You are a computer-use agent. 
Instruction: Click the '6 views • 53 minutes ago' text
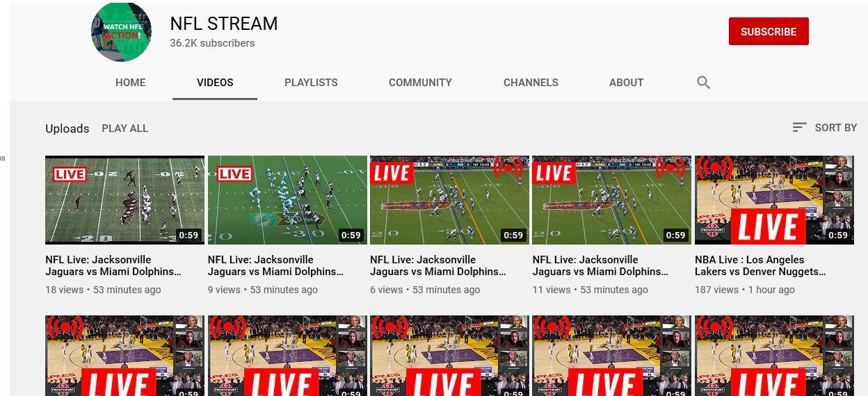[x=425, y=290]
